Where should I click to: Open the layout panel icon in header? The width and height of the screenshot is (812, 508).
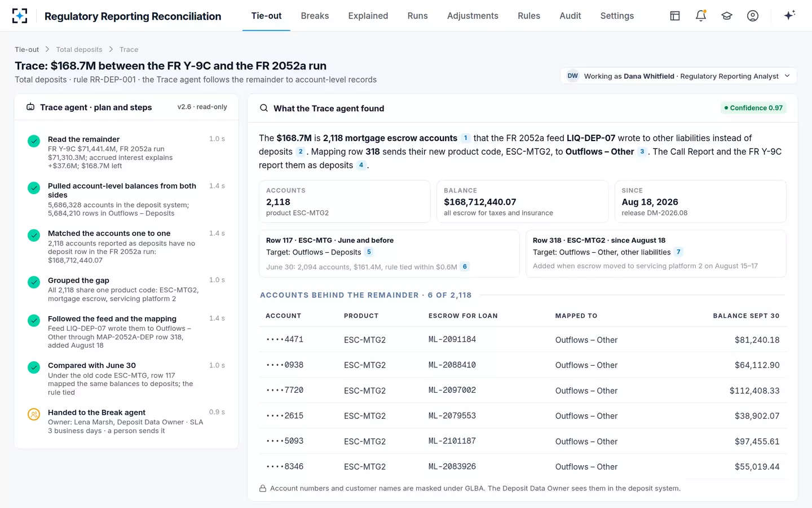[x=675, y=16]
